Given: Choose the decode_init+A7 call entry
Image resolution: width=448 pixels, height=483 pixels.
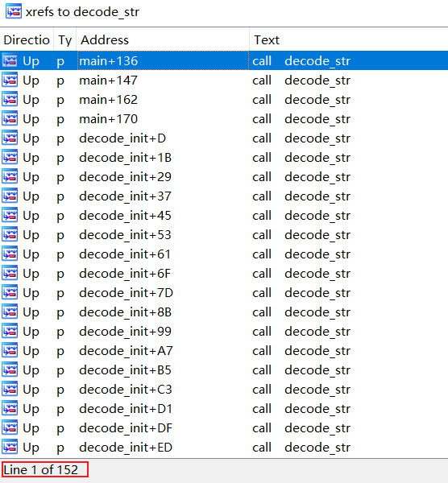Looking at the screenshot, I should 224,351.
